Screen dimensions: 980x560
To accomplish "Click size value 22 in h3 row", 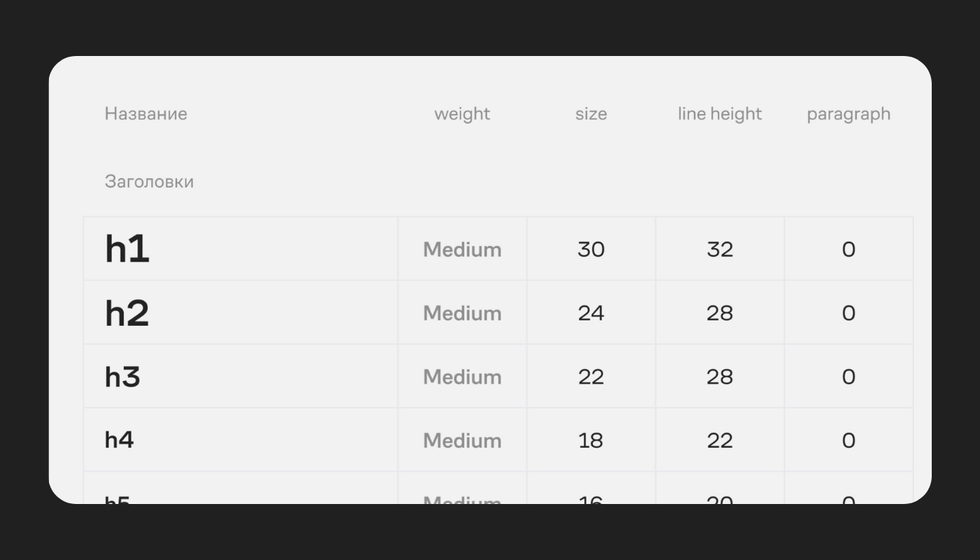I will 591,377.
